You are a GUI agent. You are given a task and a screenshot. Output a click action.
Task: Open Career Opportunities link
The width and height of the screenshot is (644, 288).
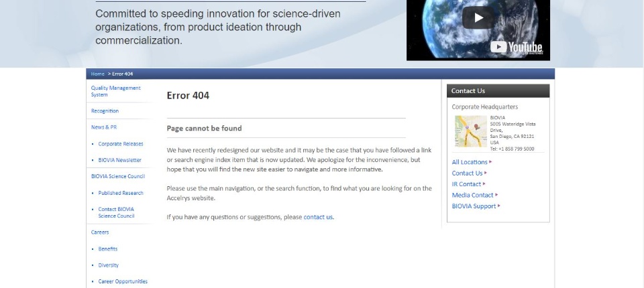pos(123,281)
